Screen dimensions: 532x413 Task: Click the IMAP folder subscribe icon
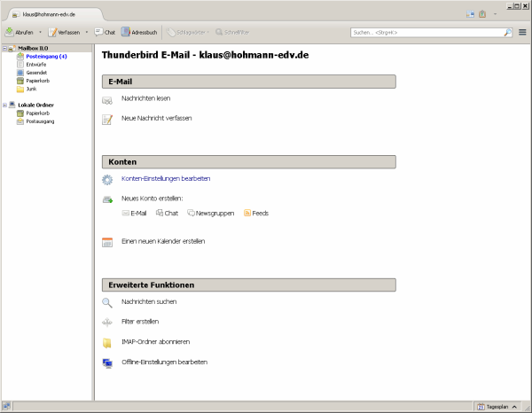tap(107, 343)
